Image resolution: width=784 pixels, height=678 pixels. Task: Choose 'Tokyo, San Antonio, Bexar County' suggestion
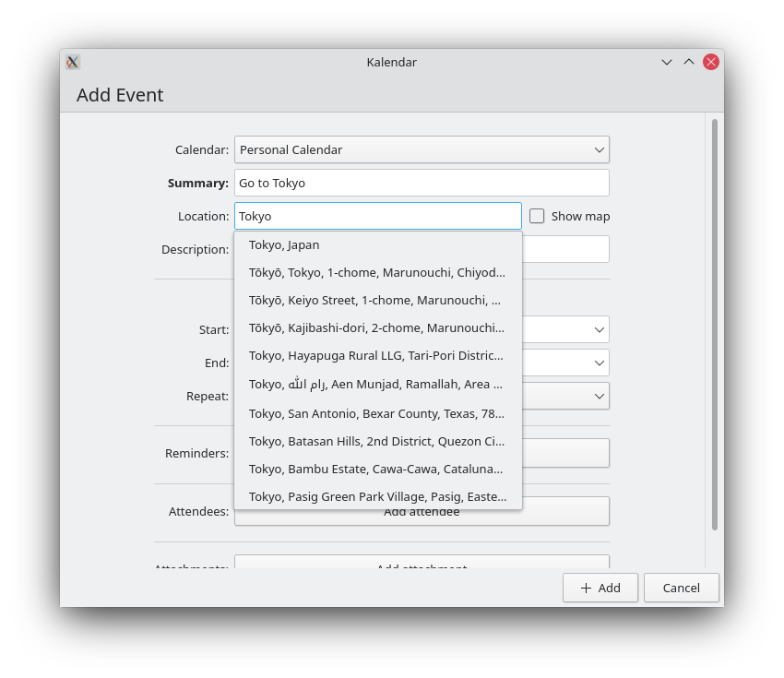[x=377, y=413]
